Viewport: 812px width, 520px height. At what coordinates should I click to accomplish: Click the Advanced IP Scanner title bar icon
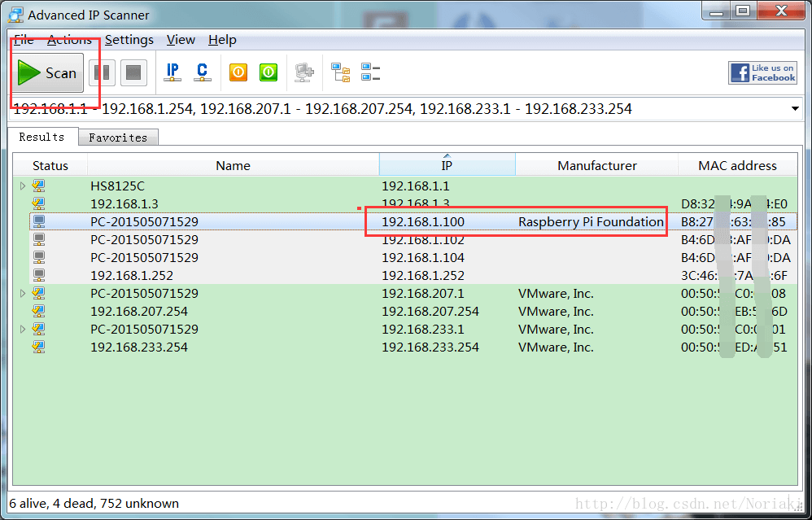[x=16, y=15]
